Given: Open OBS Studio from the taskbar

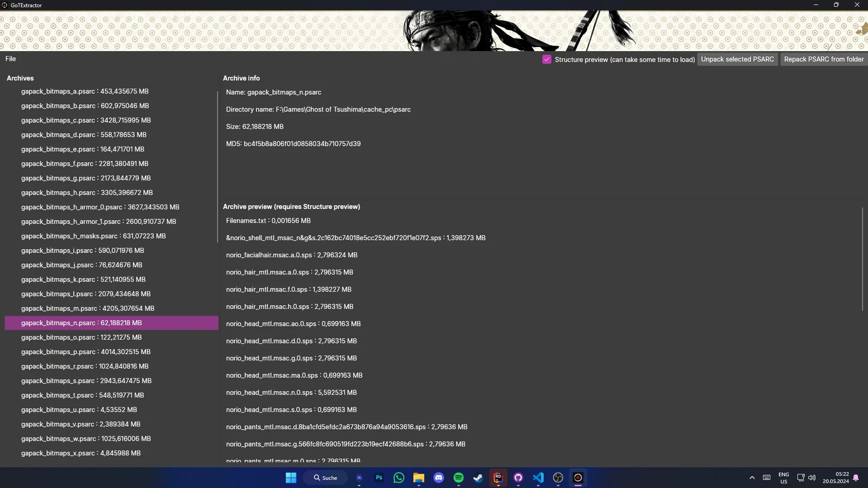Looking at the screenshot, I should [x=558, y=478].
